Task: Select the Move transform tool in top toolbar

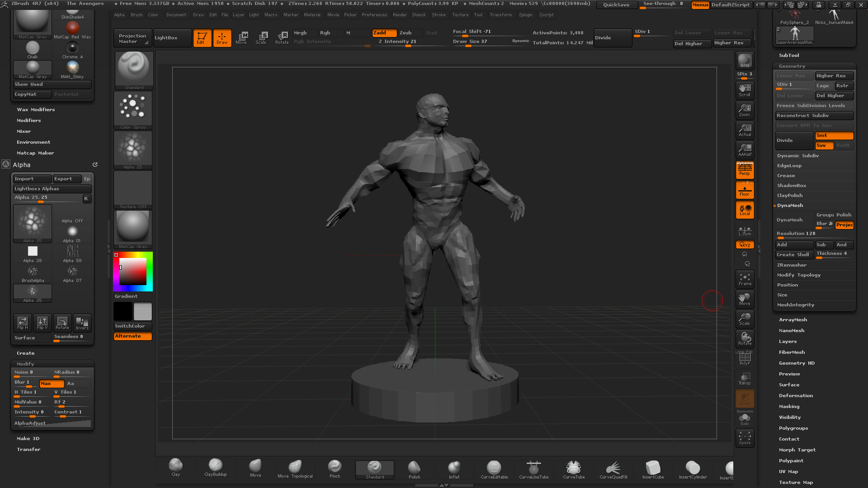Action: coord(242,38)
